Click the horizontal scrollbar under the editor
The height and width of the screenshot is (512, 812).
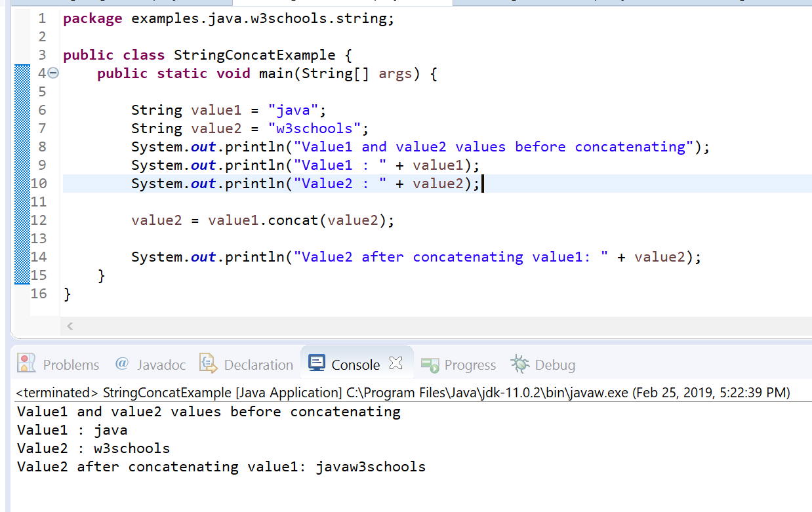pyautogui.click(x=394, y=326)
